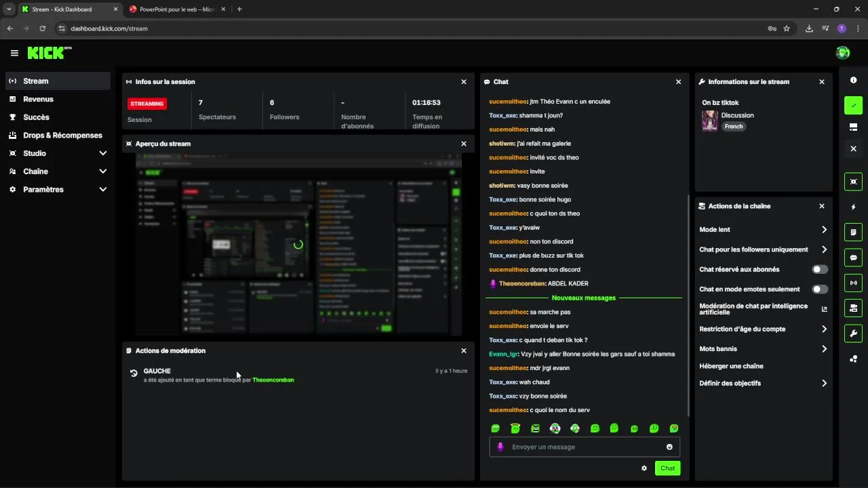
Task: Click the stream preview thumbnail
Action: pyautogui.click(x=298, y=245)
